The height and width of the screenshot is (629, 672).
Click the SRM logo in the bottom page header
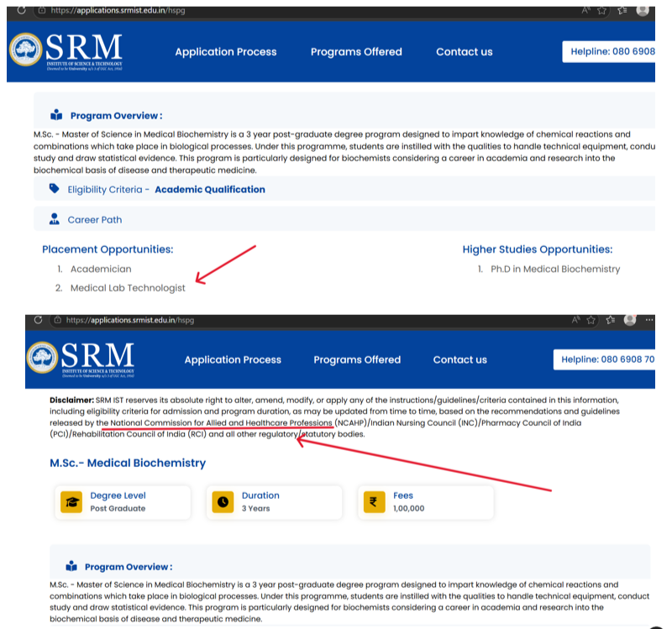click(x=81, y=359)
